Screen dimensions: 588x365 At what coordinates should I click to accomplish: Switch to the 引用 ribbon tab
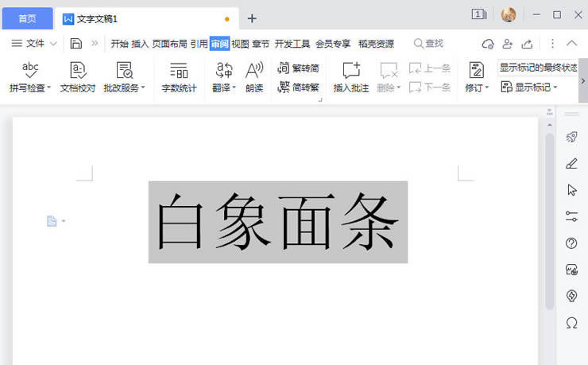pyautogui.click(x=199, y=44)
